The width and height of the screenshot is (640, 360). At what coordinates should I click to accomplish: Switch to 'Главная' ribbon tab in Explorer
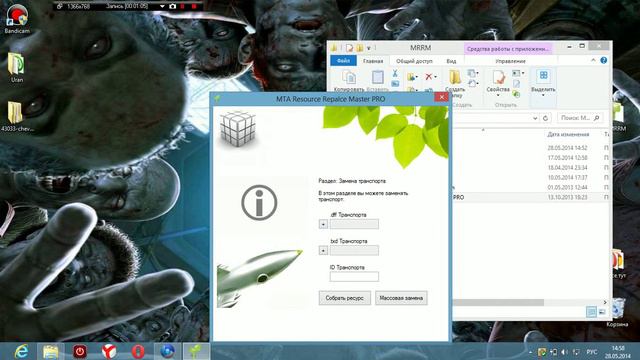point(373,61)
